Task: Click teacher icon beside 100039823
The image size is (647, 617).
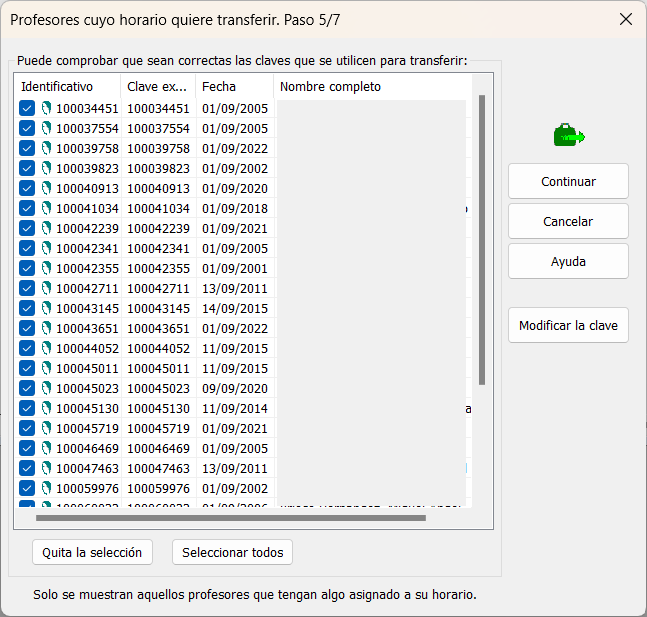Action: [46, 168]
